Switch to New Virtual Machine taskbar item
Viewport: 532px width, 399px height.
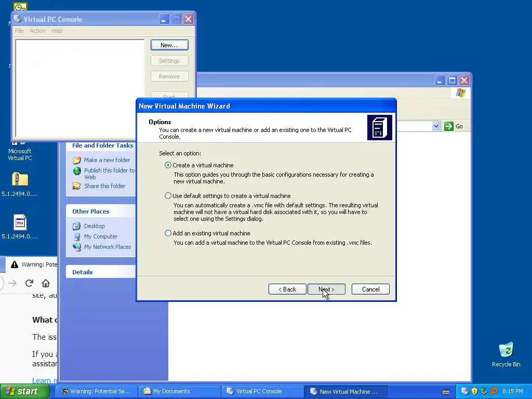pyautogui.click(x=346, y=391)
